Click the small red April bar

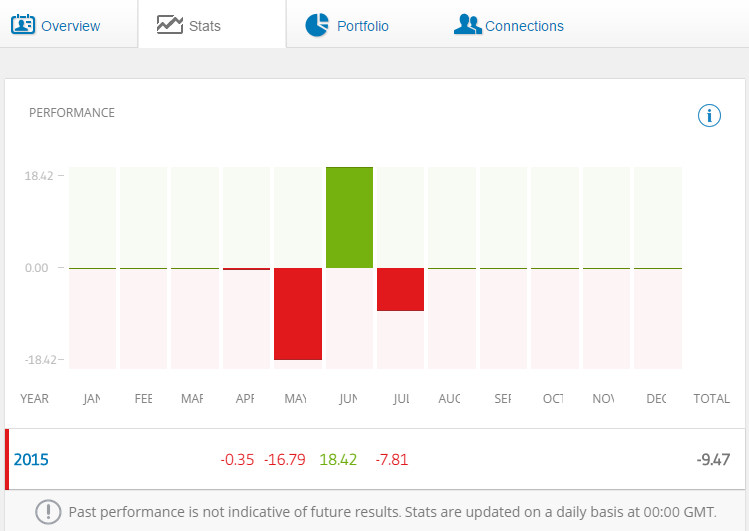246,269
